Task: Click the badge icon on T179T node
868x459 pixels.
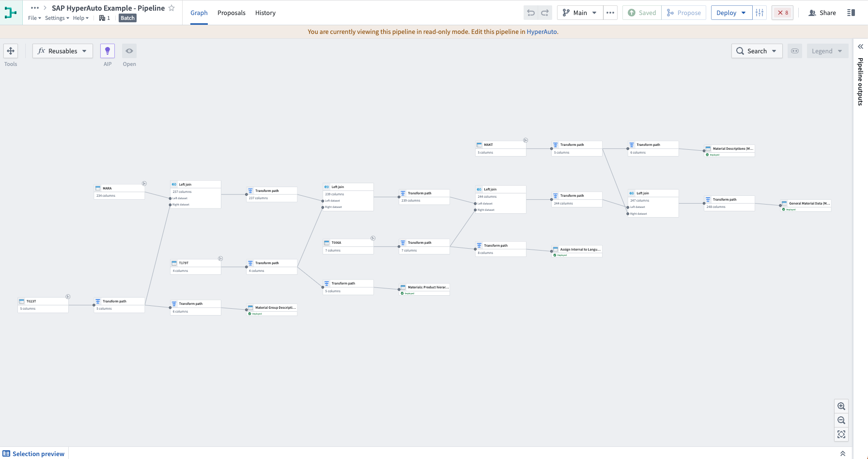Action: [220, 258]
